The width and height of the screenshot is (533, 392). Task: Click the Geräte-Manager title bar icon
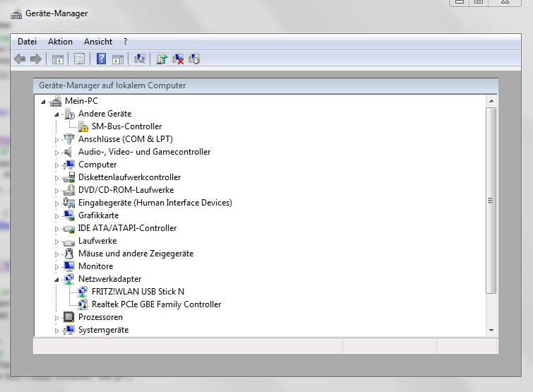tap(16, 14)
